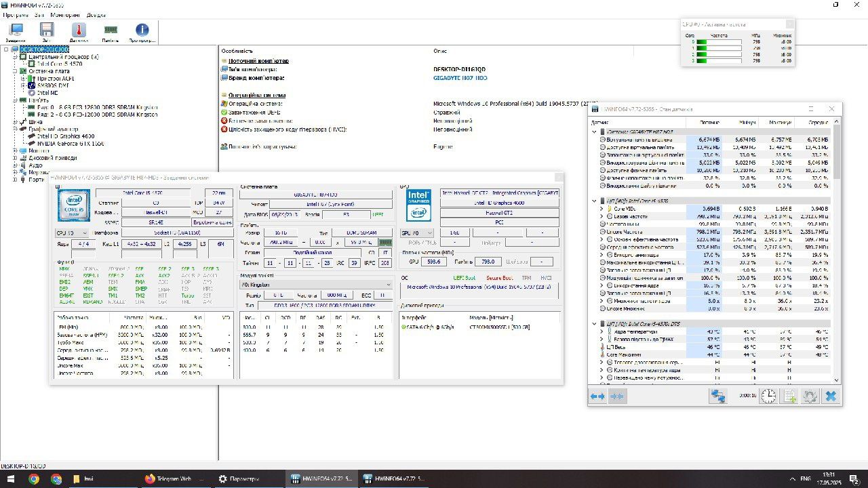Image resolution: width=868 pixels, height=488 pixels.
Task: Open Sensors via the thermometer toolbar icon
Action: 79,31
